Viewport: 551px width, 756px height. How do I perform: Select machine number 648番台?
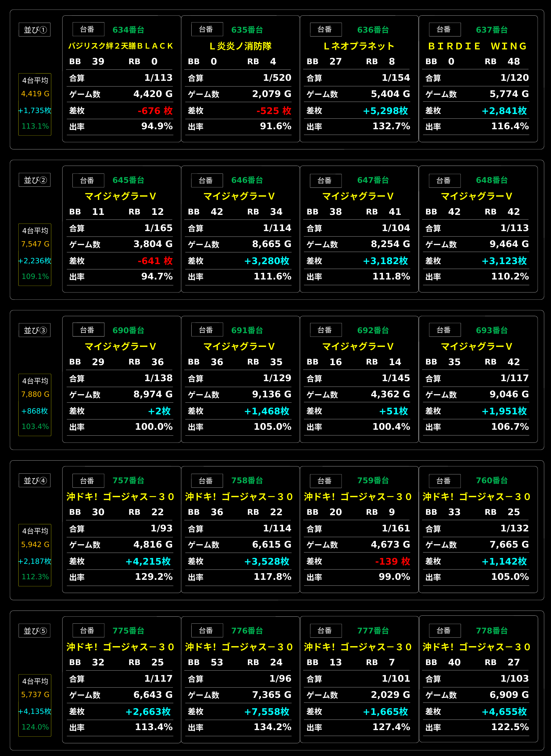(x=492, y=180)
